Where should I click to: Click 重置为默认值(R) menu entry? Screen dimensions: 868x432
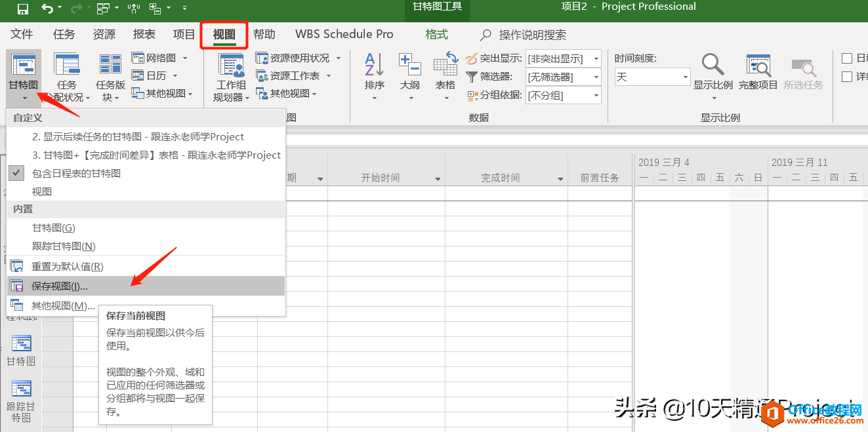[x=146, y=267]
